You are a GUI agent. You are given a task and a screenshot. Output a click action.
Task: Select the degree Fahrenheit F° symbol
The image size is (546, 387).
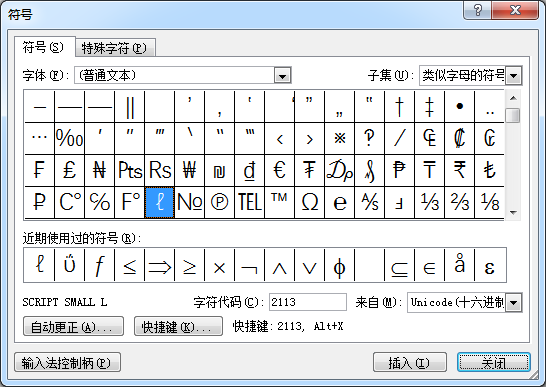pyautogui.click(x=129, y=202)
